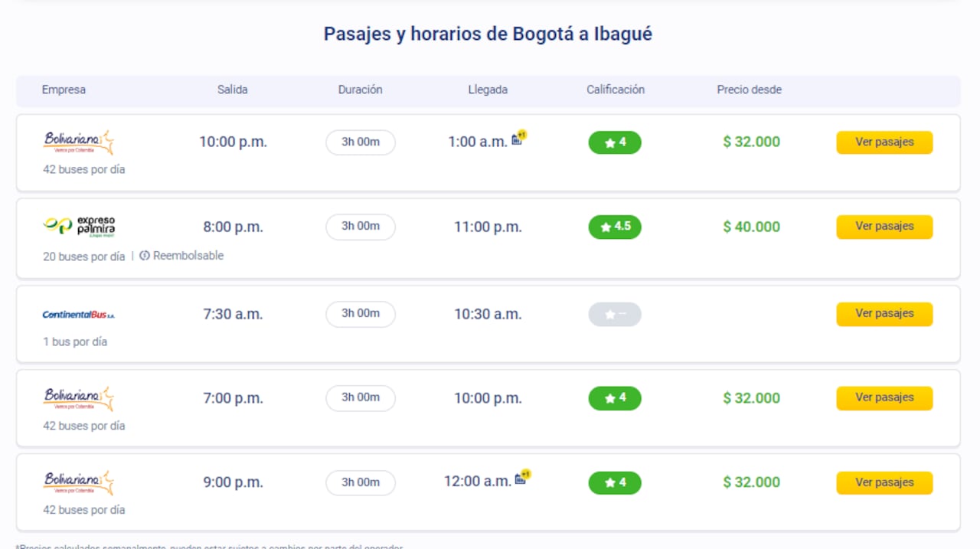
Task: Click the +1 calendar icon beside 1:00 a.m.
Action: 518,137
